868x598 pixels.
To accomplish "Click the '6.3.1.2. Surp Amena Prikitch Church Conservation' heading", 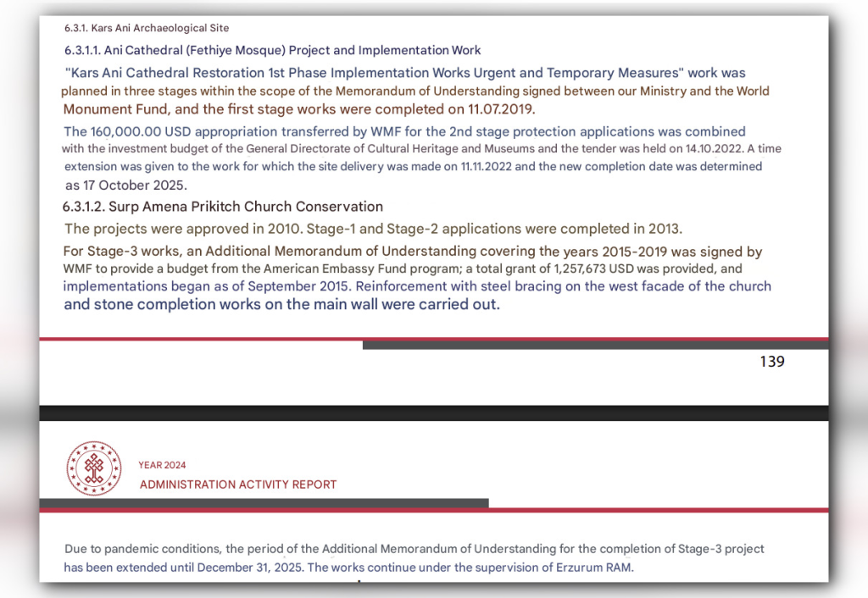I will [x=223, y=207].
